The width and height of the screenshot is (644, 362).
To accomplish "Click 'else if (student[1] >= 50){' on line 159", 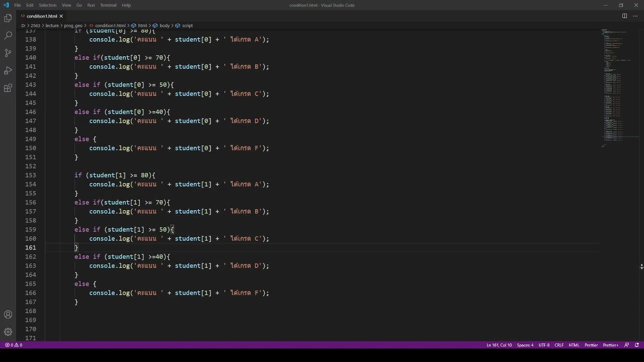I will pos(124,230).
